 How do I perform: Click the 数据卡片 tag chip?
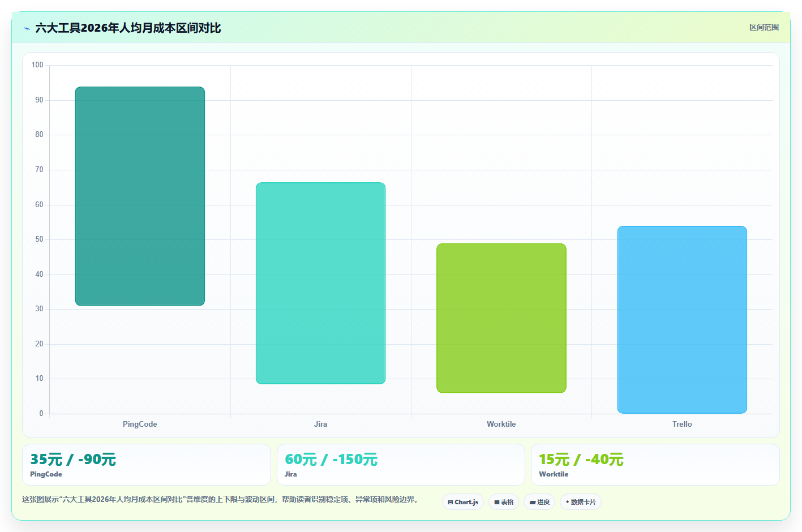[581, 502]
